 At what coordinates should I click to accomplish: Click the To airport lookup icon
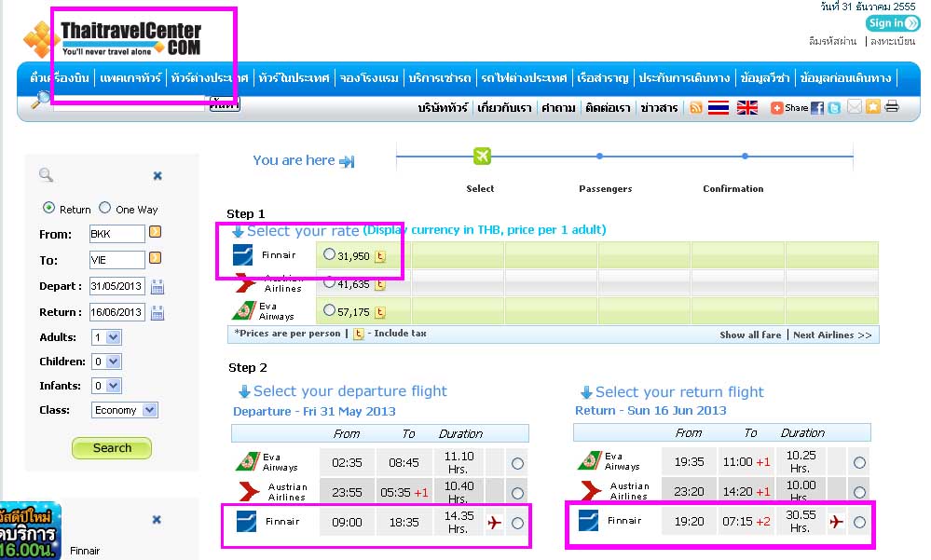click(x=155, y=258)
